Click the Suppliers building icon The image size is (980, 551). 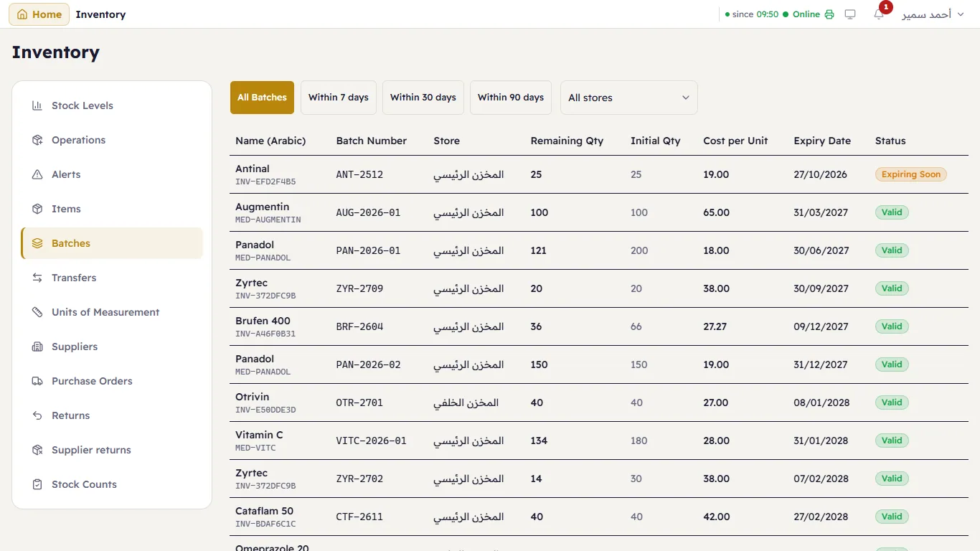coord(37,347)
